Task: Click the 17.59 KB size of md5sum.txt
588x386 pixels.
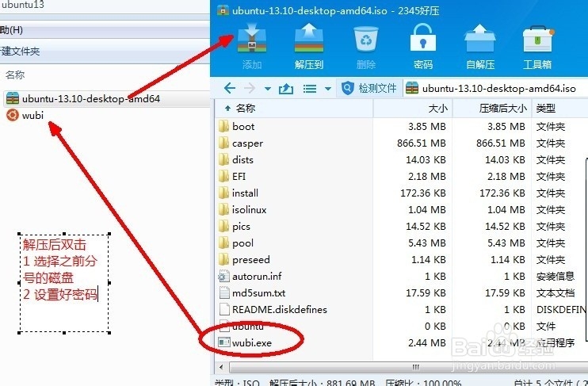Action: [426, 293]
